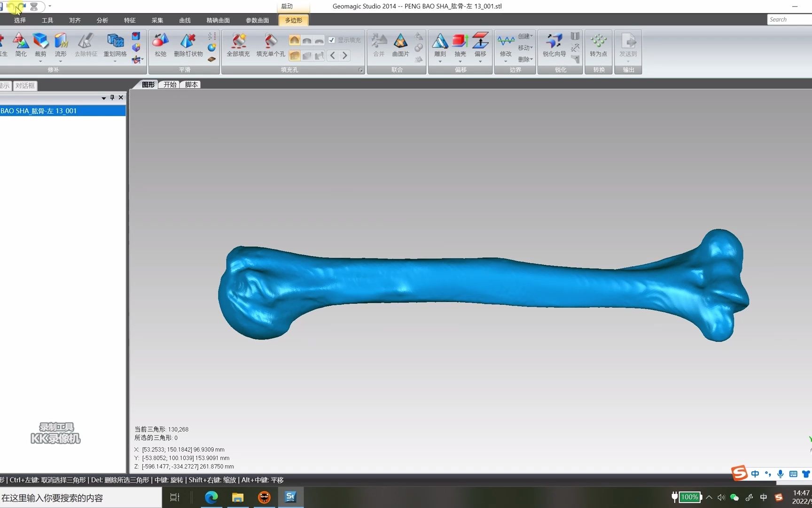This screenshot has height=508, width=812.
Task: Click the 发送到 (Send To) output icon
Action: pos(628,41)
